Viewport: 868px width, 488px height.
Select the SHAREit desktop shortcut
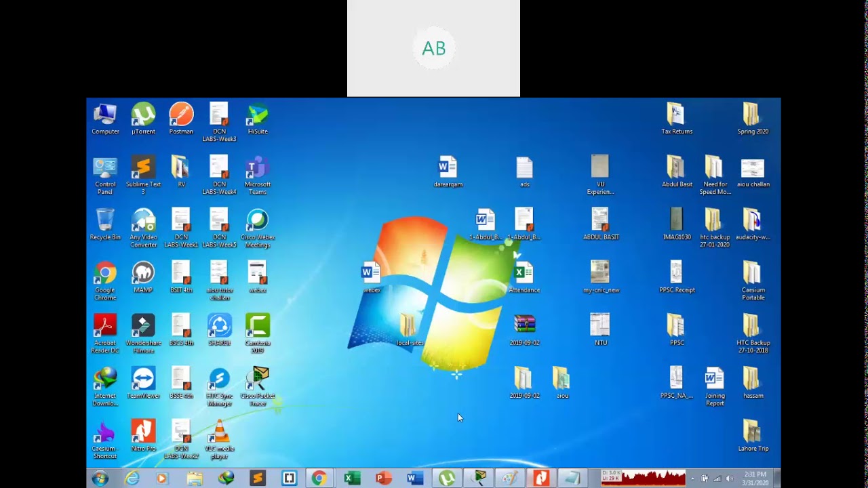coord(220,330)
